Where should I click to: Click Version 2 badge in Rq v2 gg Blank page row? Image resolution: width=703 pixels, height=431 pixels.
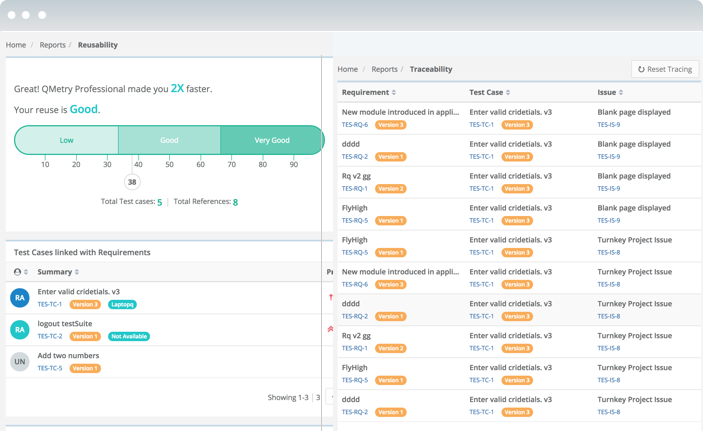coord(391,189)
